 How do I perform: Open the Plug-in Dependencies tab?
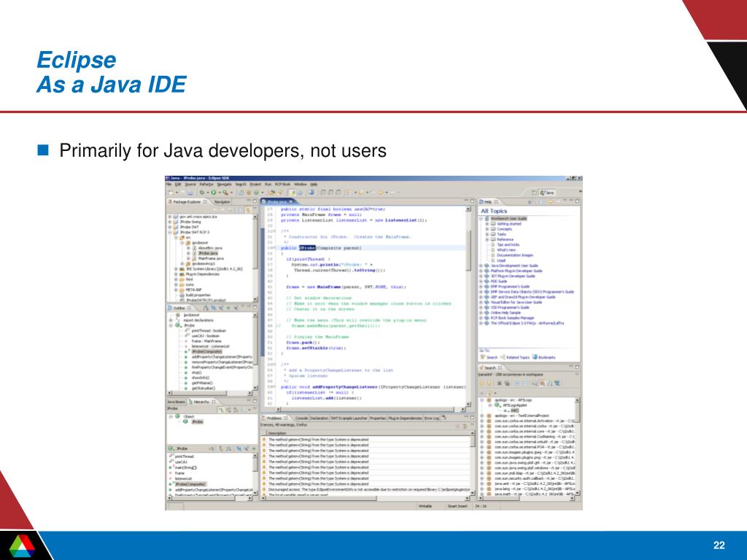pyautogui.click(x=405, y=418)
